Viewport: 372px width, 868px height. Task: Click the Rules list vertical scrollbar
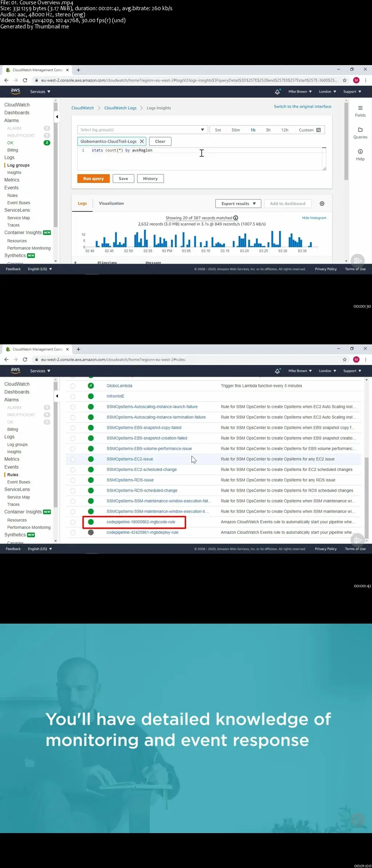click(x=367, y=498)
